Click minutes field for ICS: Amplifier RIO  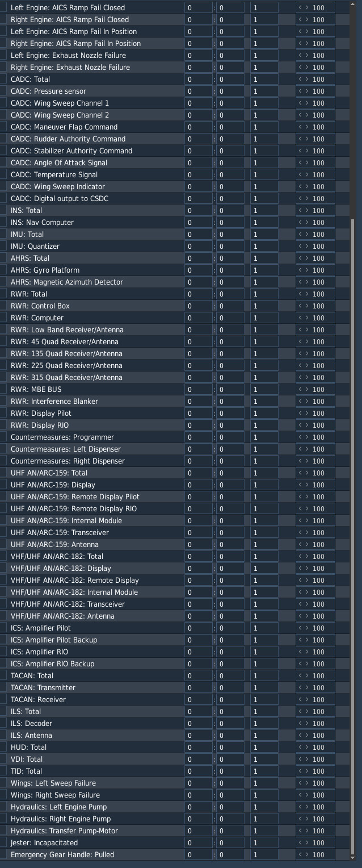click(x=230, y=652)
